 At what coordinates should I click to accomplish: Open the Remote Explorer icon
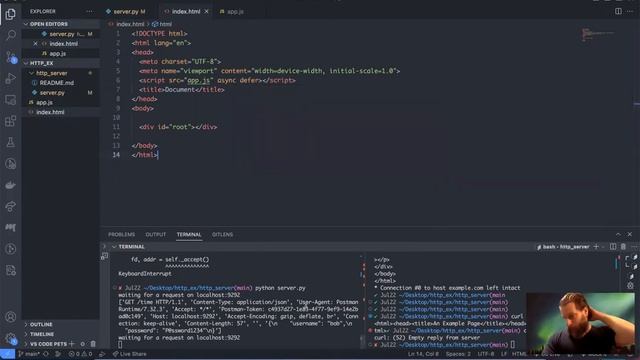[11, 100]
